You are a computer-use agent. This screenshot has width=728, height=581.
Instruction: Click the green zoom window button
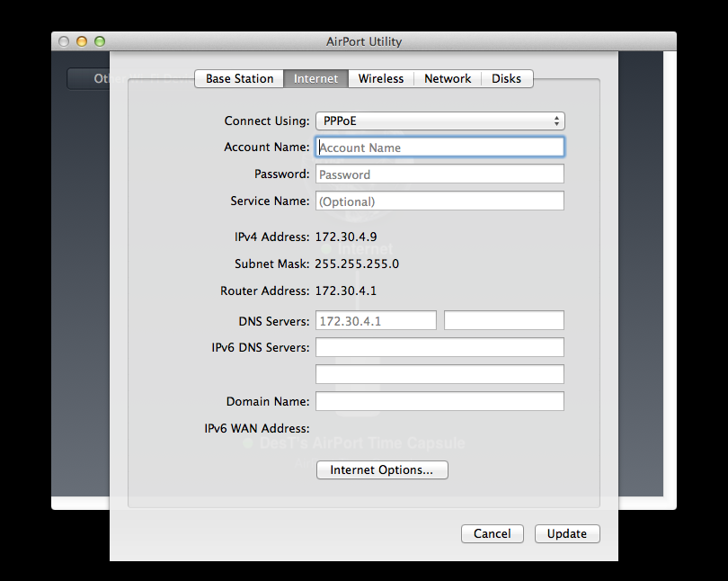tap(100, 41)
